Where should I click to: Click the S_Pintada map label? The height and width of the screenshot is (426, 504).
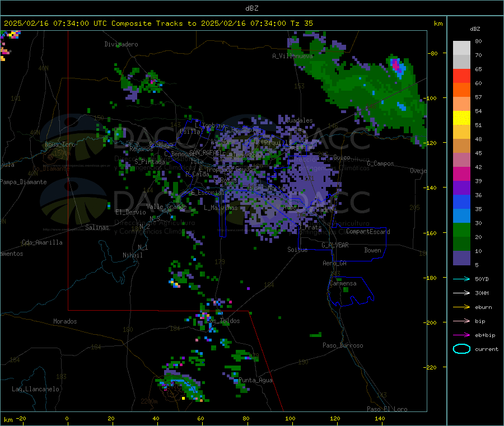click(150, 162)
